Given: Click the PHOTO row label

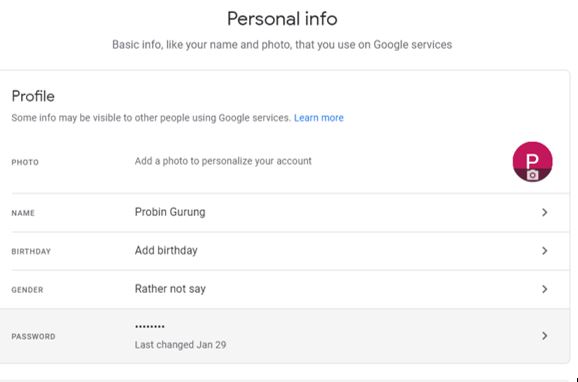Looking at the screenshot, I should tap(25, 162).
